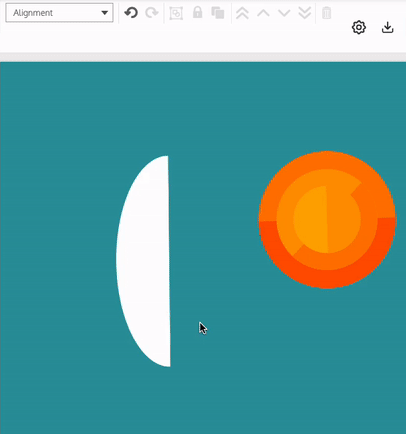Toggle the padlock lock icon
This screenshot has width=406, height=434.
point(198,13)
